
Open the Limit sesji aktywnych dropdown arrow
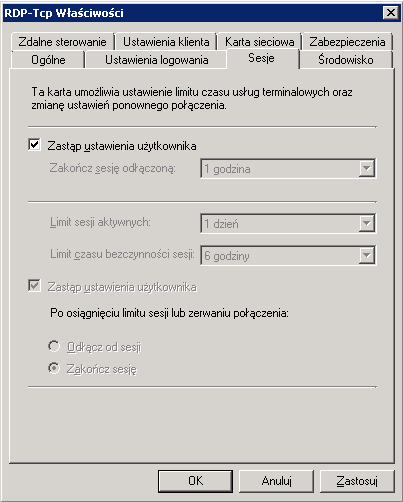tap(367, 223)
